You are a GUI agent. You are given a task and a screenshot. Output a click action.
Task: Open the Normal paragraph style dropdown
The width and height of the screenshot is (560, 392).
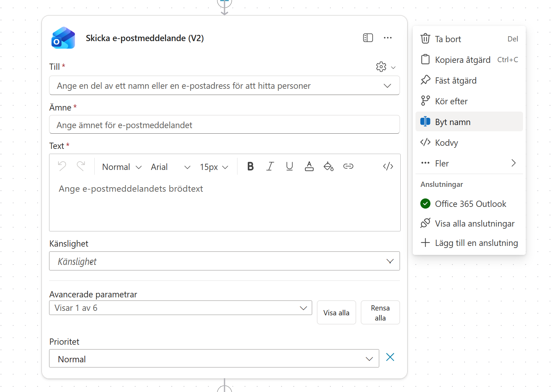pyautogui.click(x=122, y=167)
